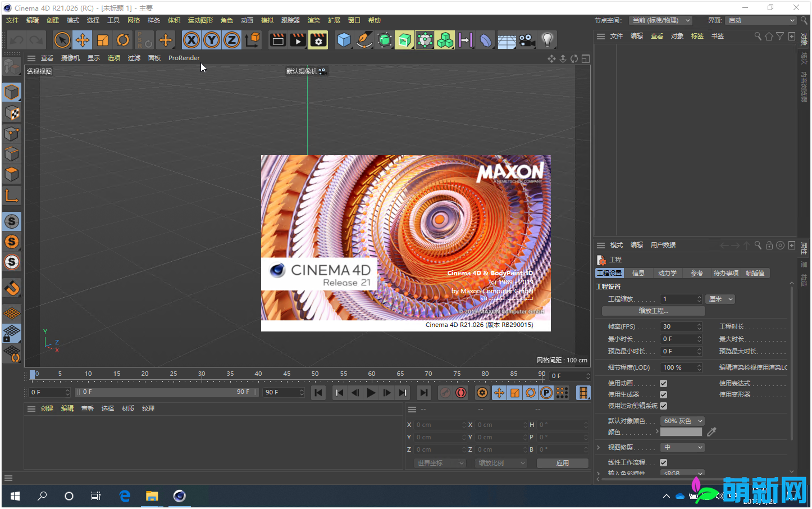Switch to the 动力学 tab
Image resolution: width=812 pixels, height=509 pixels.
667,273
